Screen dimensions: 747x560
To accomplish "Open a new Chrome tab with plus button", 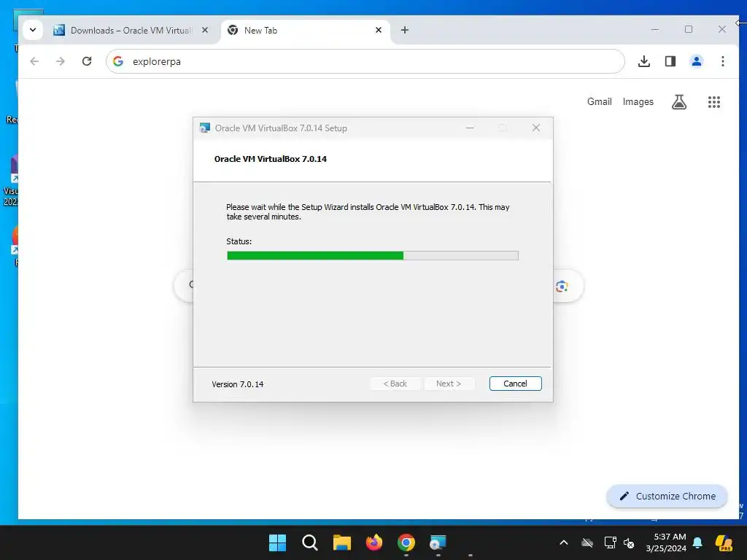I will coord(404,30).
